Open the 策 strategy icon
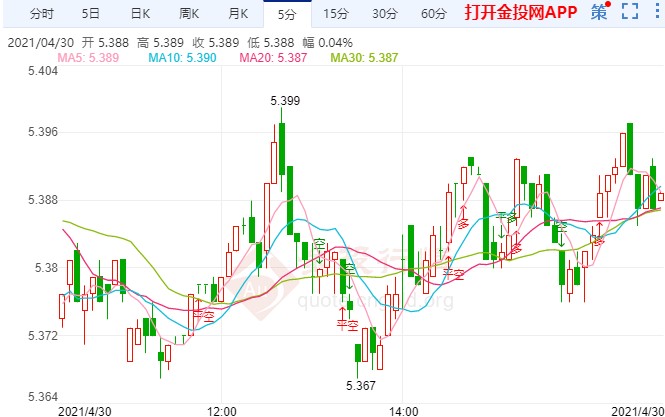 600,11
